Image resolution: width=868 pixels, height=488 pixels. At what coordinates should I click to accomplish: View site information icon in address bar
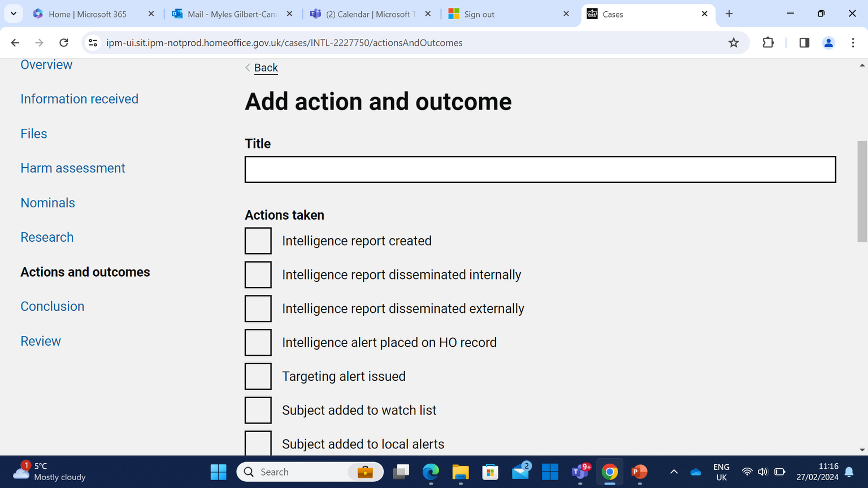93,43
